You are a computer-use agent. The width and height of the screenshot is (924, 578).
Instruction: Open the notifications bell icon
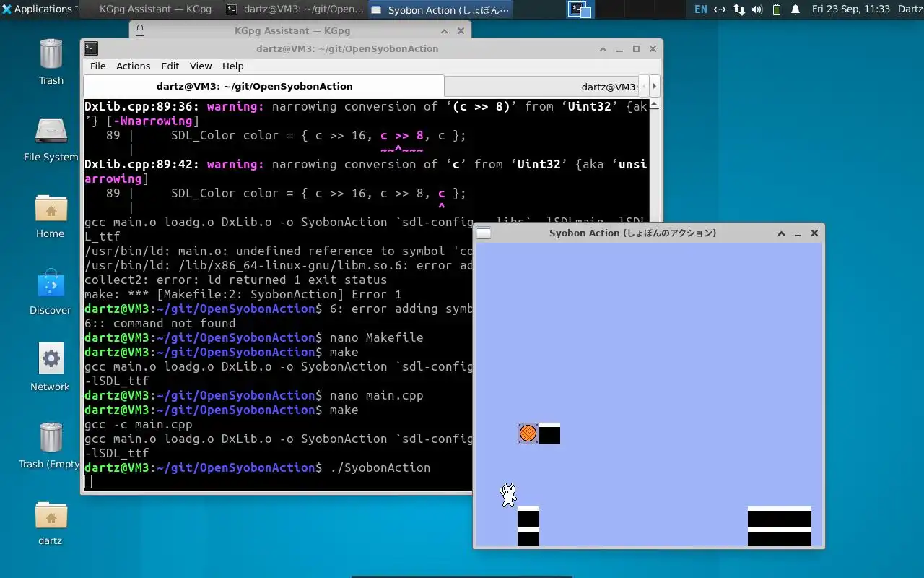point(796,9)
